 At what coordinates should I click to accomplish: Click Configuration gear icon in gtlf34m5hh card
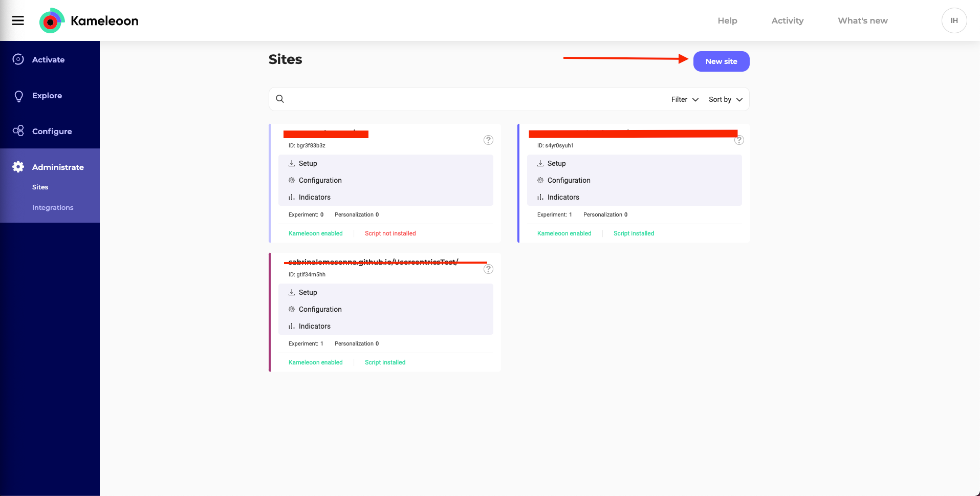[x=292, y=309]
